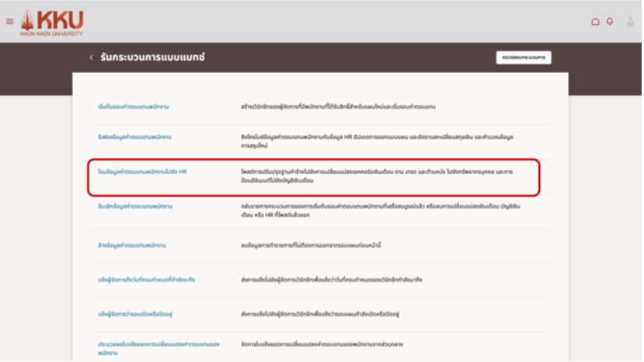Select the notify managers cycle open or closed link
The width and height of the screenshot is (644, 362).
point(134,312)
